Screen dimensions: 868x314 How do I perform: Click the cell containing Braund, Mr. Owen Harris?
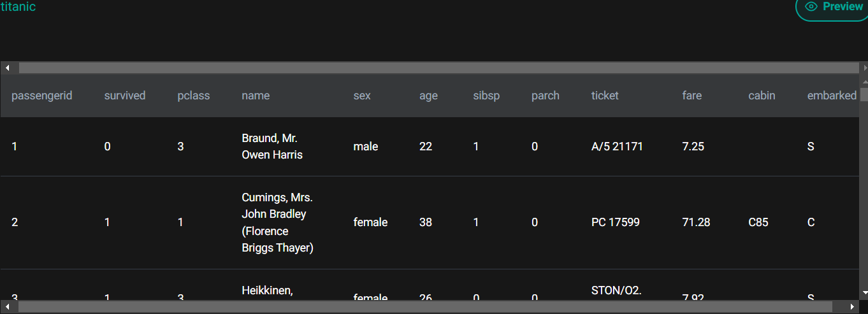[x=272, y=146]
